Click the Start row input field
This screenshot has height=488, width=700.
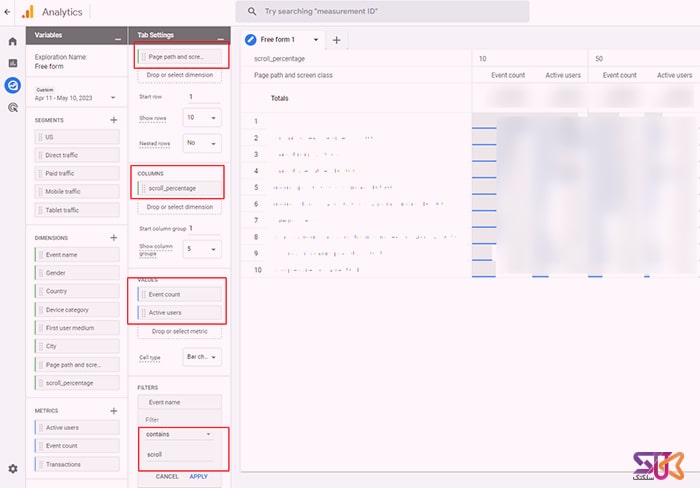point(203,97)
